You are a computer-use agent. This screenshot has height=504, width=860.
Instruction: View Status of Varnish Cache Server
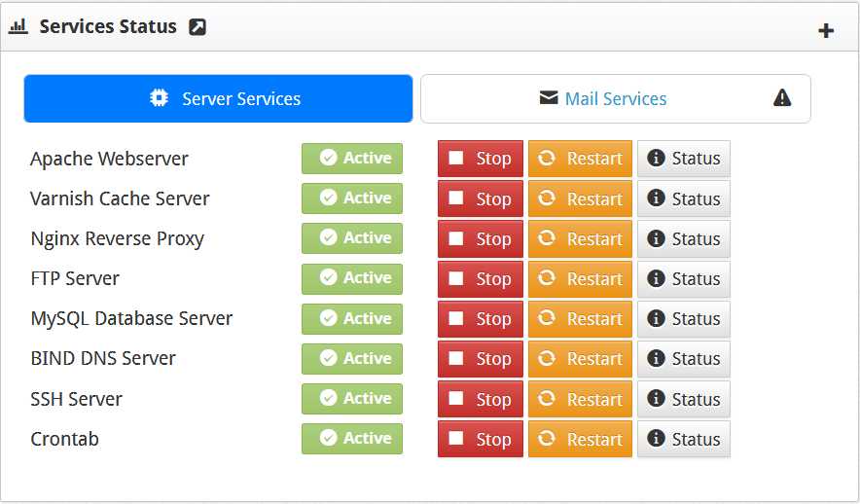click(684, 198)
